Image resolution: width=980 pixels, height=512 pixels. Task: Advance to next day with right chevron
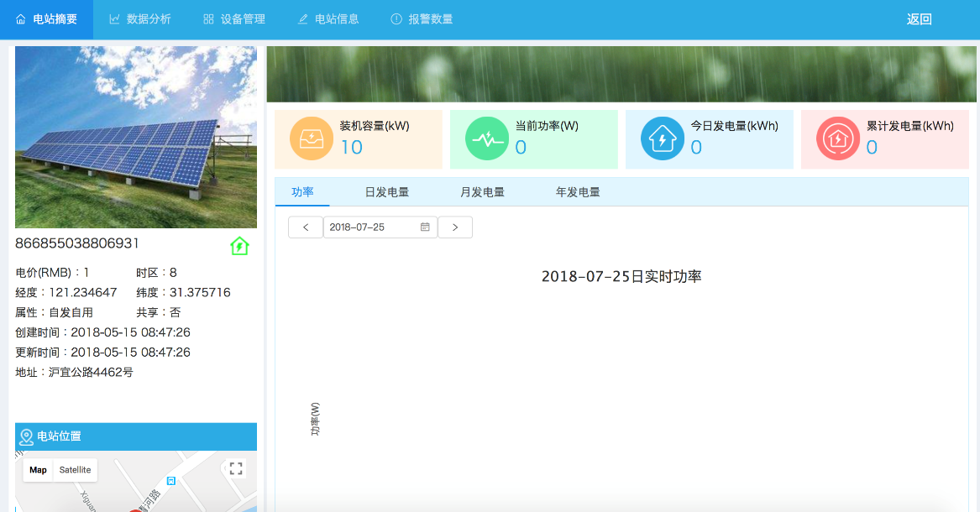(x=455, y=227)
